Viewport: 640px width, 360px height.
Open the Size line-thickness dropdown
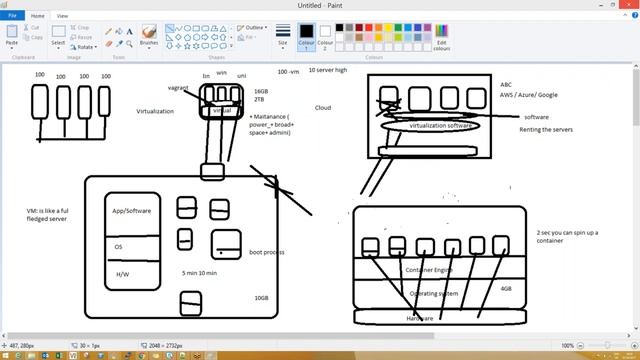coord(283,37)
